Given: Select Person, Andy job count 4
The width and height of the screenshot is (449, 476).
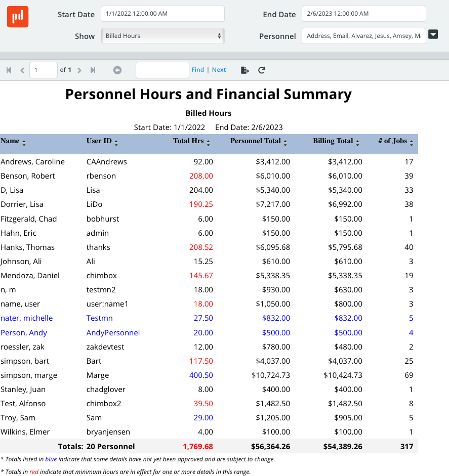Looking at the screenshot, I should click(x=411, y=333).
